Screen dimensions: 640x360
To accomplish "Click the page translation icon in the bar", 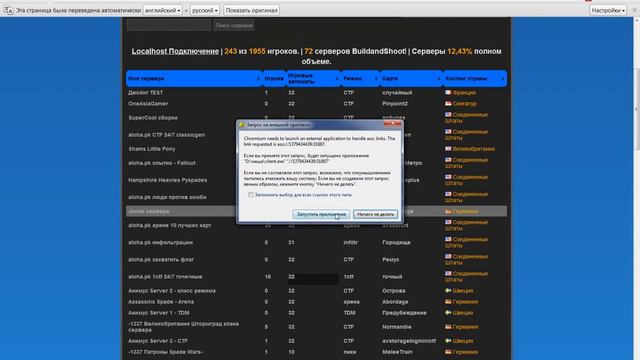I will click(x=8, y=10).
